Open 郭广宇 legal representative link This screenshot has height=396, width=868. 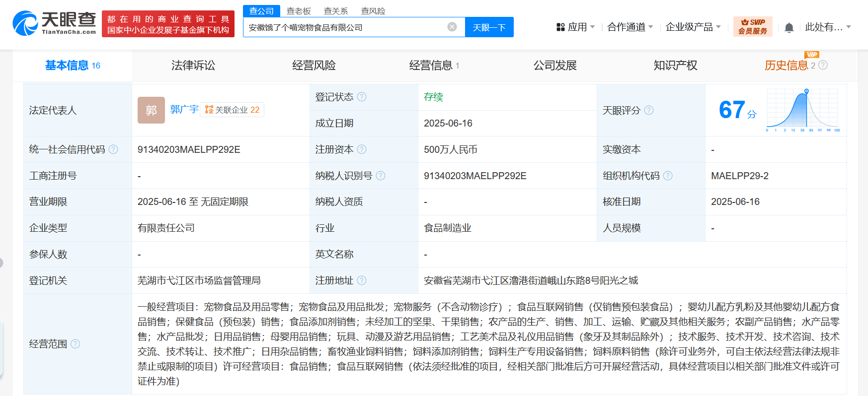click(x=184, y=109)
